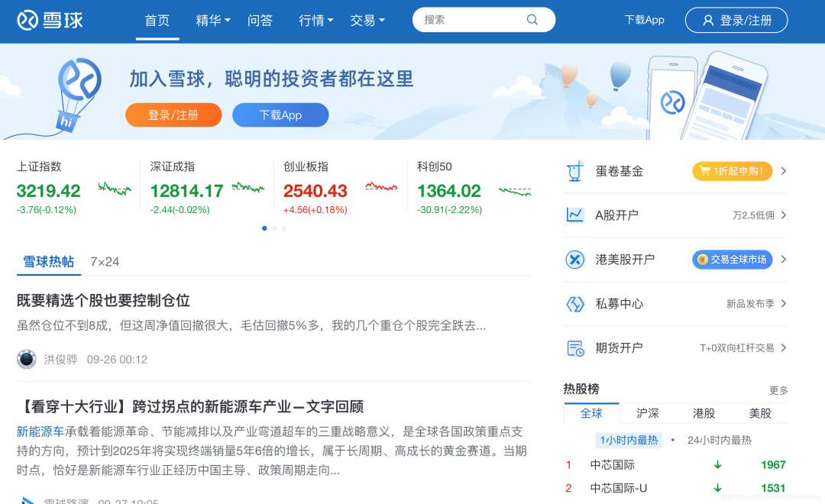Screen dimensions: 825x504
Task: Click the 港美股开户 round icon
Action: coord(575,260)
